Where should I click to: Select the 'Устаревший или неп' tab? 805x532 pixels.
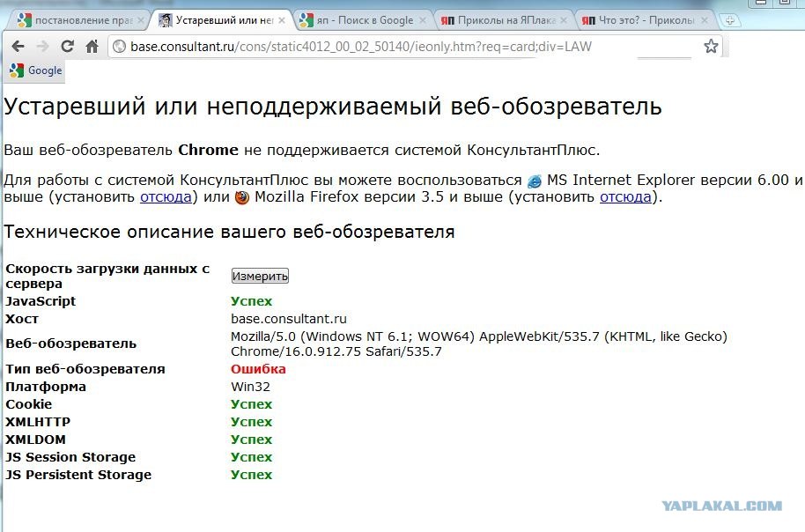coord(221,20)
